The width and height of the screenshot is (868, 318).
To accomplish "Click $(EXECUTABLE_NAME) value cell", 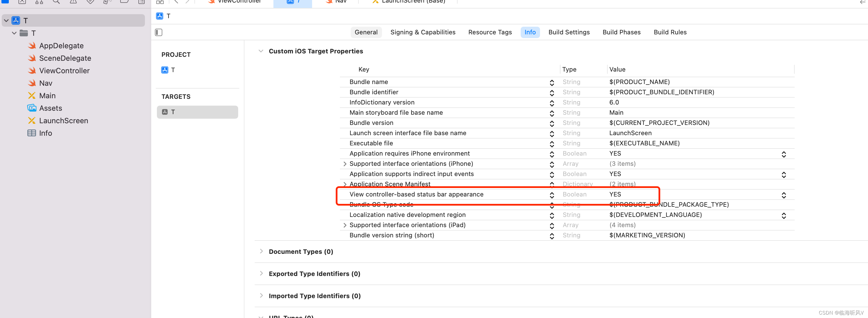I will pos(644,143).
